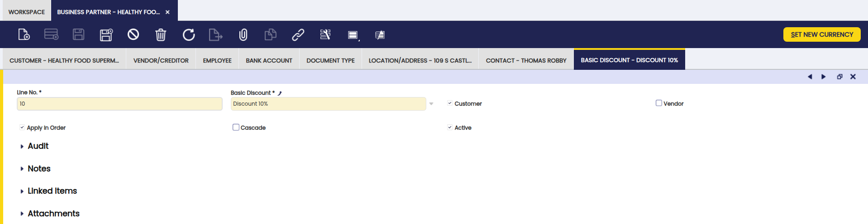Switch to the Bank Account tab

tap(269, 60)
